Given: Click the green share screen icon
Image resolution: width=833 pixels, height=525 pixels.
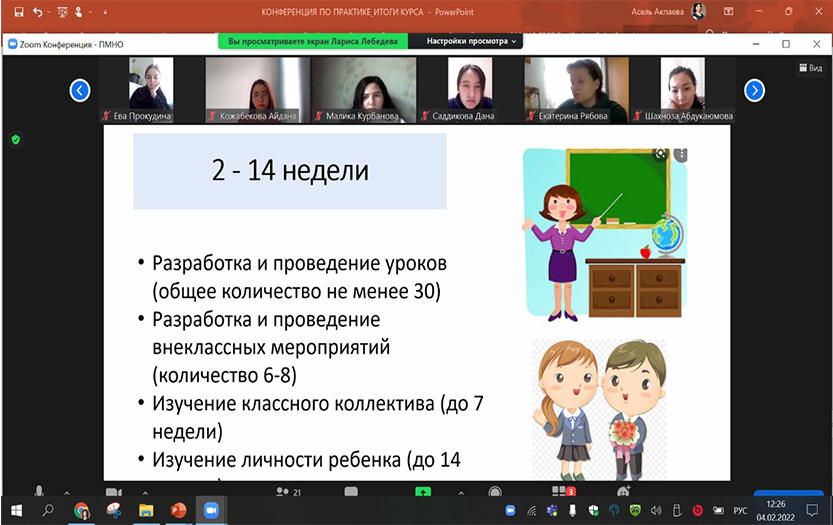Looking at the screenshot, I should pos(423,491).
